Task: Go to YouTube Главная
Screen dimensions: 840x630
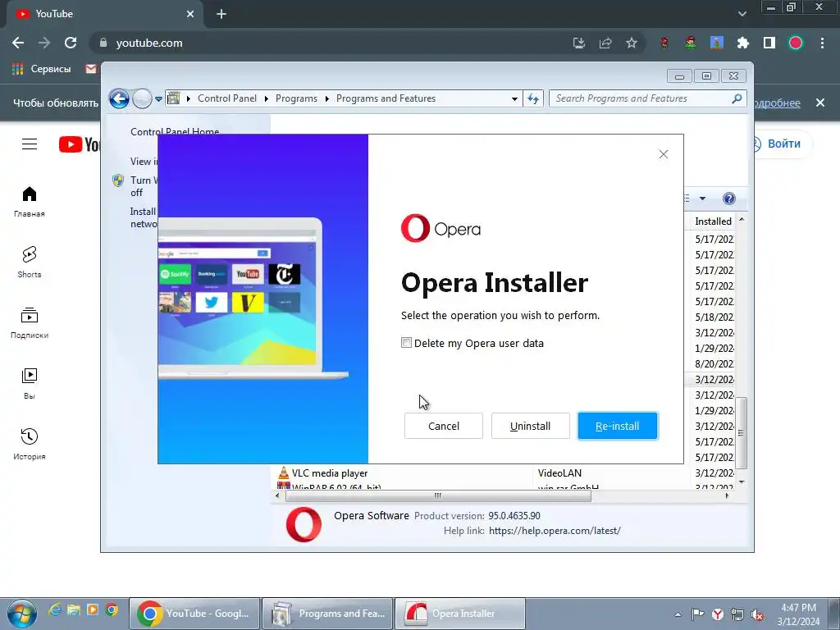Action: pyautogui.click(x=30, y=202)
